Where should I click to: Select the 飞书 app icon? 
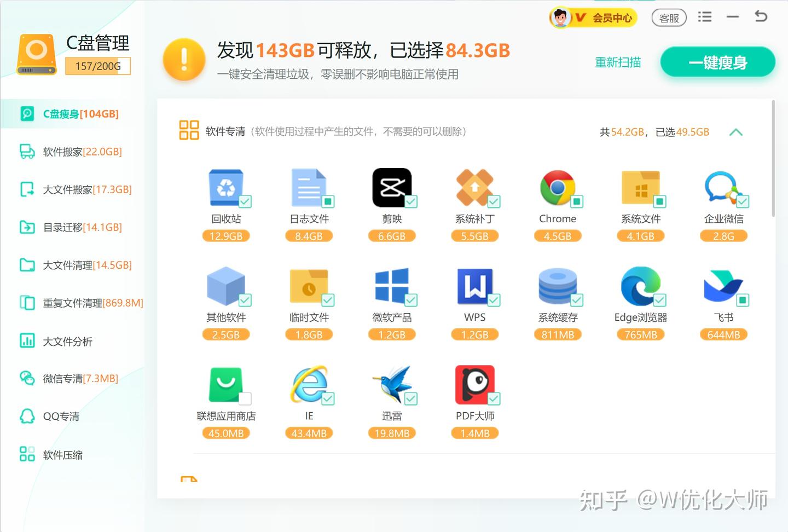(x=723, y=286)
